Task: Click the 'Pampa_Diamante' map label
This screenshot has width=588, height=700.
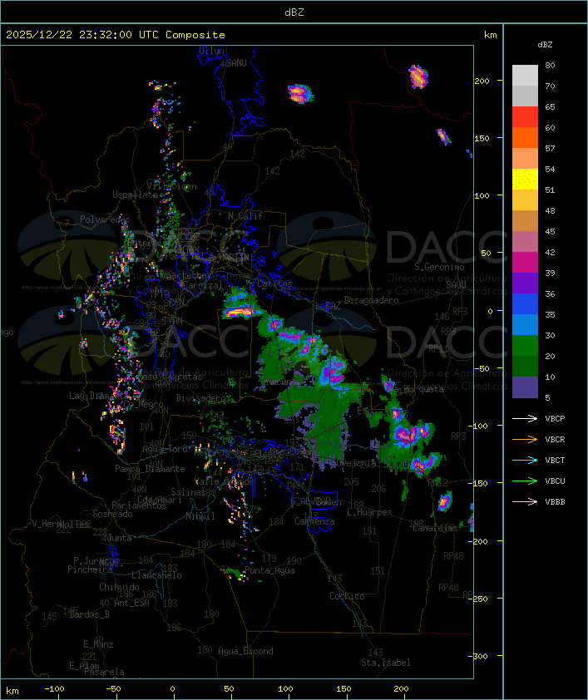Action: coord(150,469)
